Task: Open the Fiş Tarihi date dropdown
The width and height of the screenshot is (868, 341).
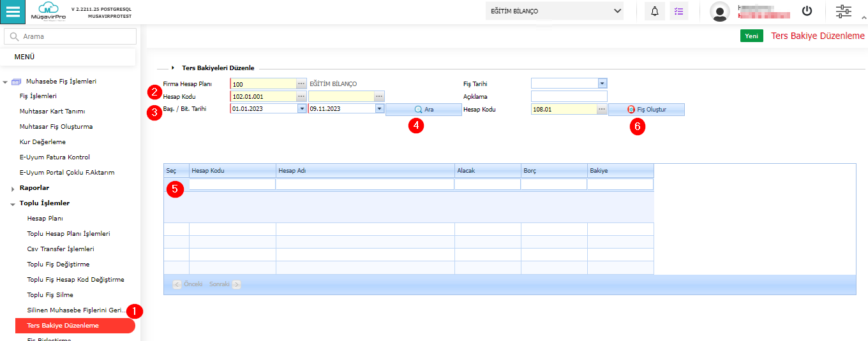Action: pos(602,83)
